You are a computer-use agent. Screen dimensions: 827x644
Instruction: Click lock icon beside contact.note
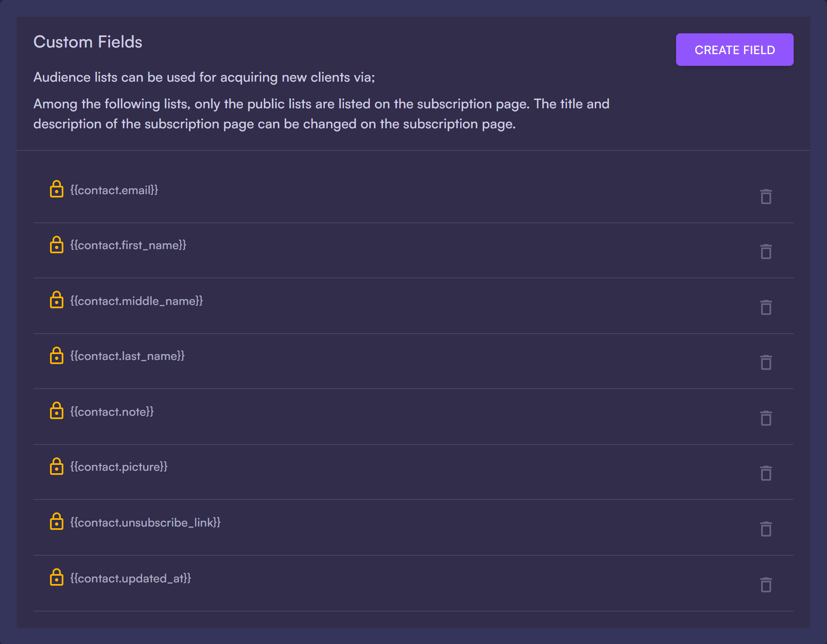click(56, 411)
